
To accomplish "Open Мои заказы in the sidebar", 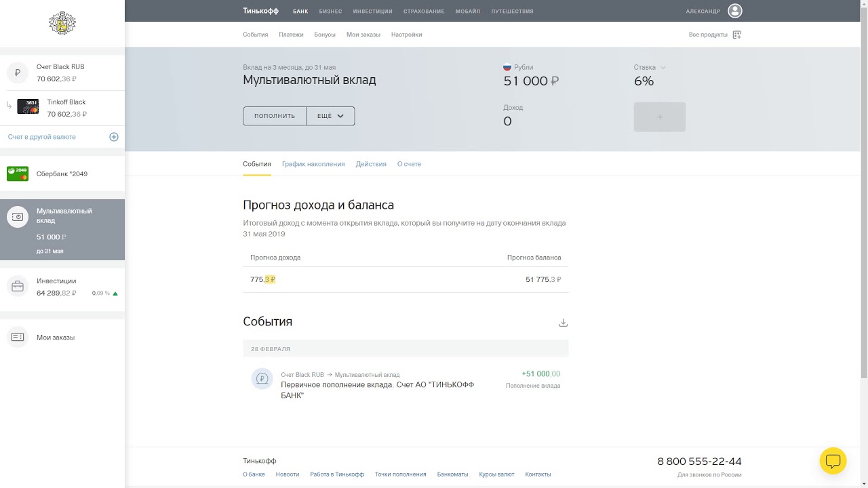I will point(56,338).
